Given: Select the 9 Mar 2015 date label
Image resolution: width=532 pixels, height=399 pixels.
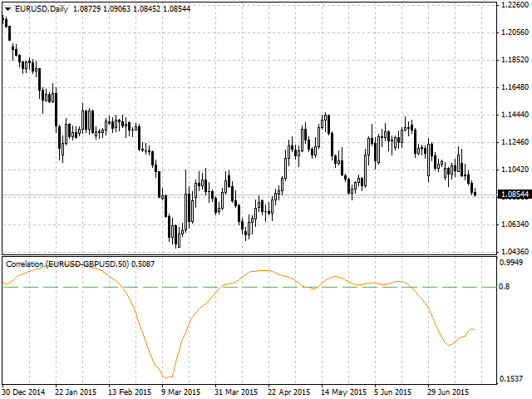Looking at the screenshot, I should click(x=181, y=392).
